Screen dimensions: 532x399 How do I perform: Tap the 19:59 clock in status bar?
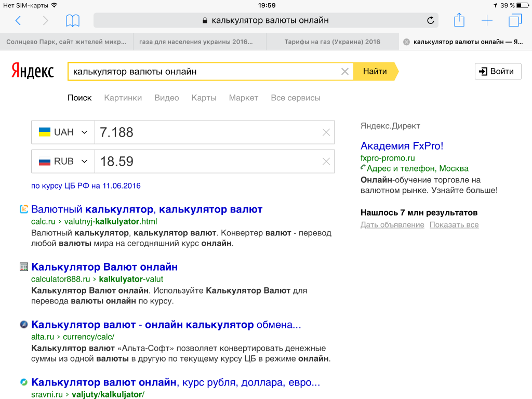pyautogui.click(x=267, y=5)
